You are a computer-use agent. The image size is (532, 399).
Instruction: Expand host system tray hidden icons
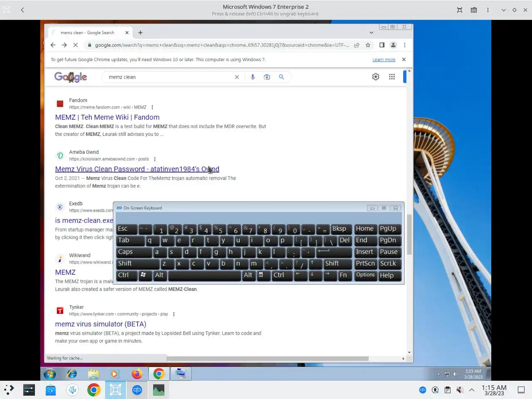point(472,390)
